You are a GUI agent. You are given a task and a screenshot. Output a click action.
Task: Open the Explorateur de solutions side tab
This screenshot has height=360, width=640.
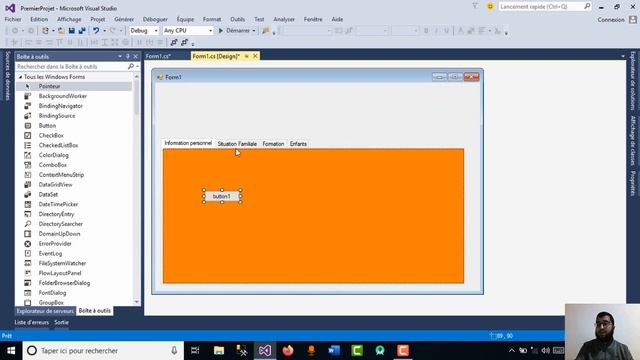633,80
